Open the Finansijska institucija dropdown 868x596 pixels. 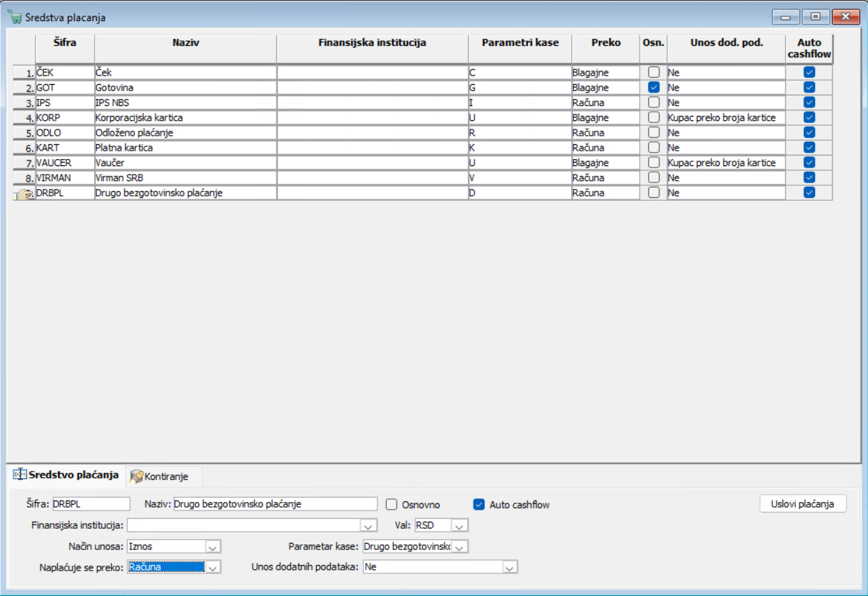click(x=368, y=526)
